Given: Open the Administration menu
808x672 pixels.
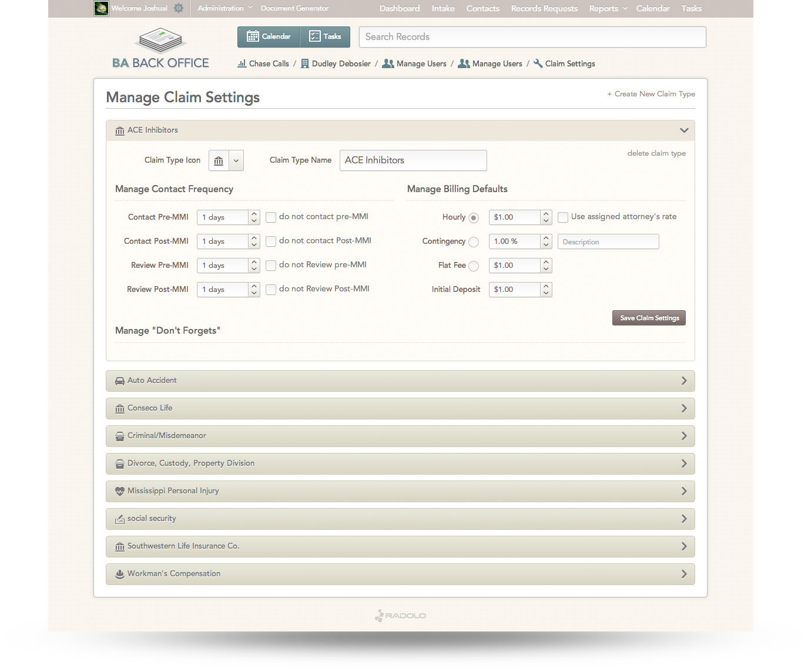Looking at the screenshot, I should (224, 8).
